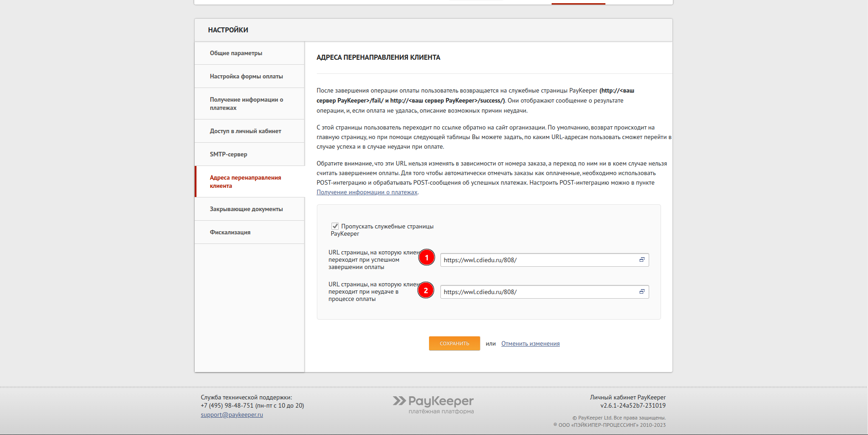868x435 pixels.
Task: Follow the 'Получение информации о платежах' text link
Action: (367, 192)
